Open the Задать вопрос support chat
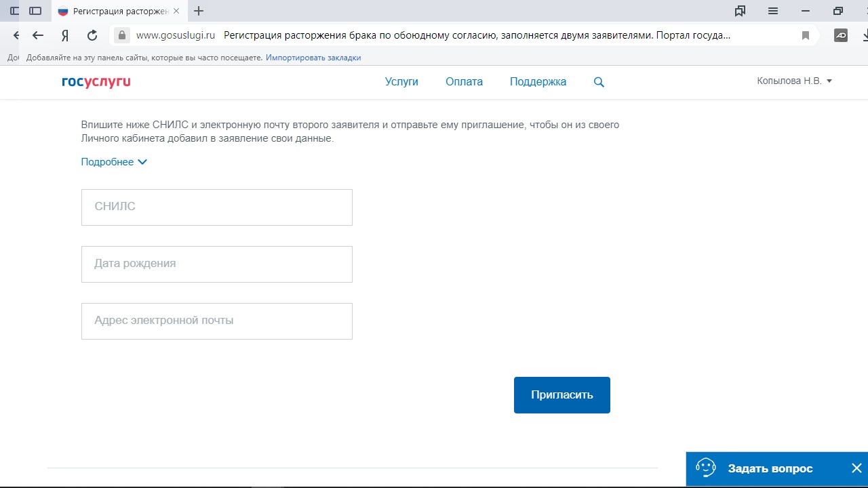Screen dimensions: 868x488 pos(770,468)
